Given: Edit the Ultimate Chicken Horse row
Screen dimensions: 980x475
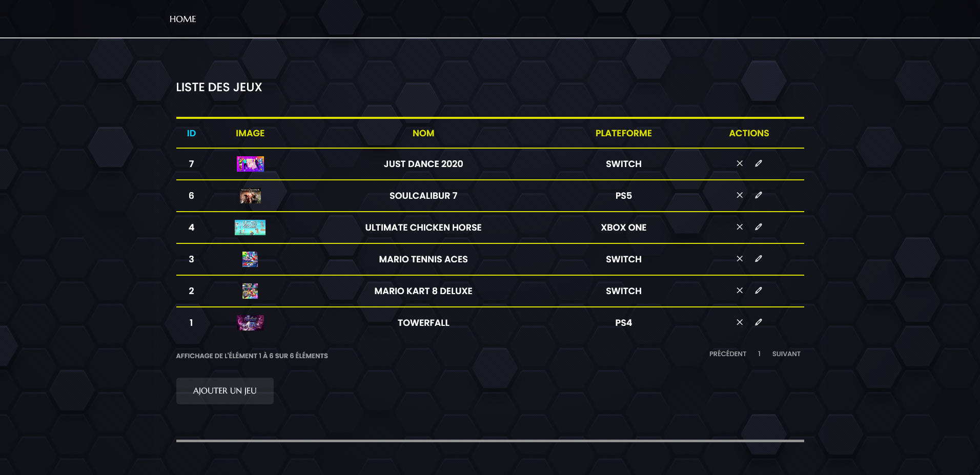Looking at the screenshot, I should point(758,227).
